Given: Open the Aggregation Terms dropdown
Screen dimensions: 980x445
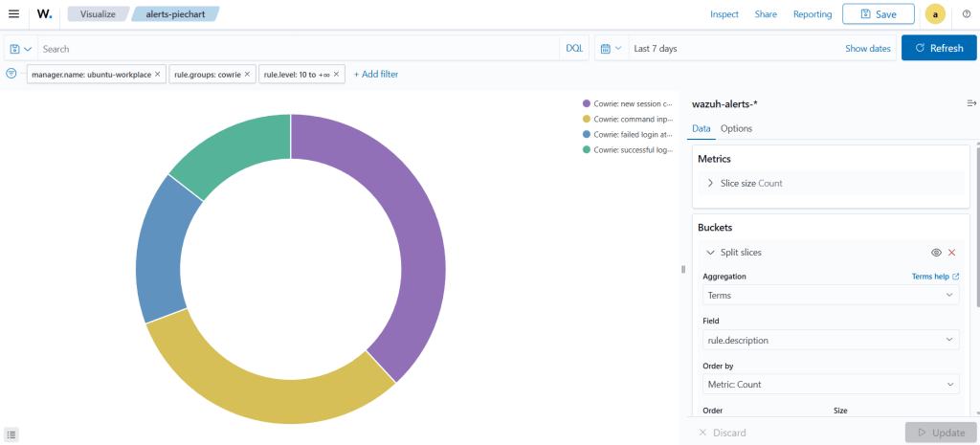Looking at the screenshot, I should click(830, 296).
